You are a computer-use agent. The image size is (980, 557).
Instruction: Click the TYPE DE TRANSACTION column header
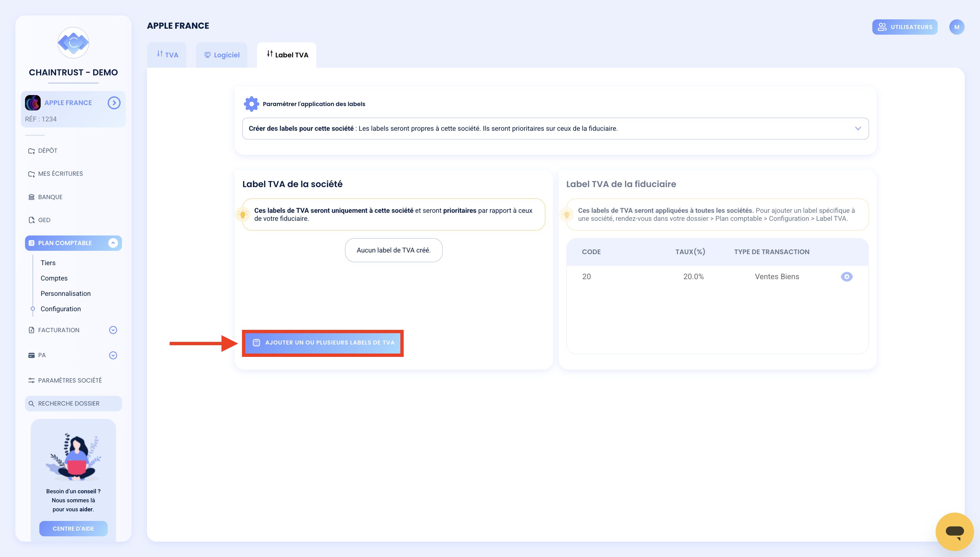(x=772, y=252)
